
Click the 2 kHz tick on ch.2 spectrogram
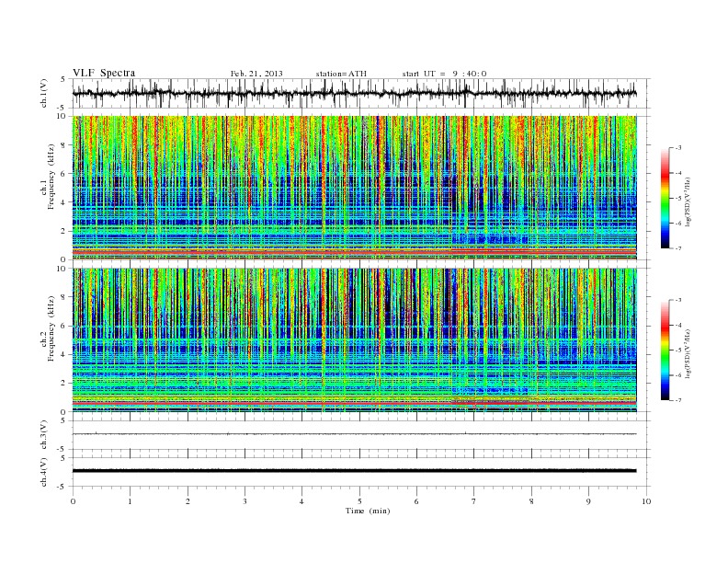click(x=64, y=384)
